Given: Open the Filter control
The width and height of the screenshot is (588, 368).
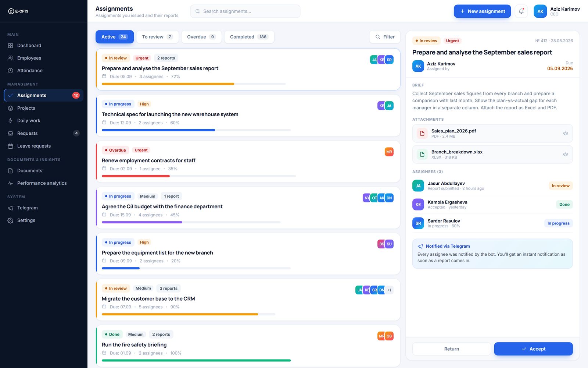Looking at the screenshot, I should click(385, 37).
